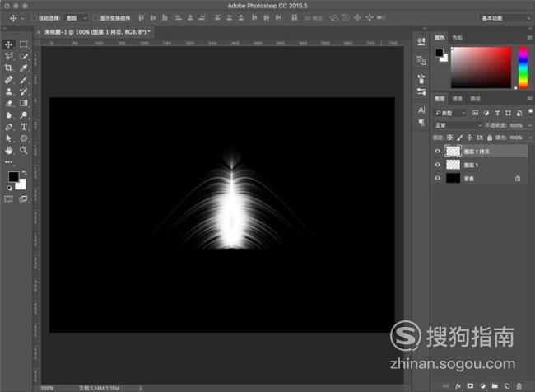Image resolution: width=535 pixels, height=392 pixels.
Task: Select the Horizontal Type tool
Action: [x=24, y=127]
